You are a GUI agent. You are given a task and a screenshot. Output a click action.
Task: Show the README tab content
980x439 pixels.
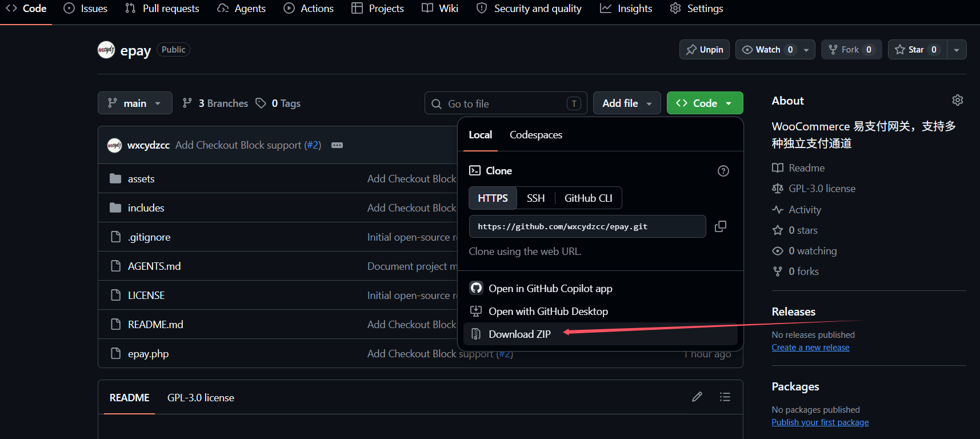click(130, 397)
